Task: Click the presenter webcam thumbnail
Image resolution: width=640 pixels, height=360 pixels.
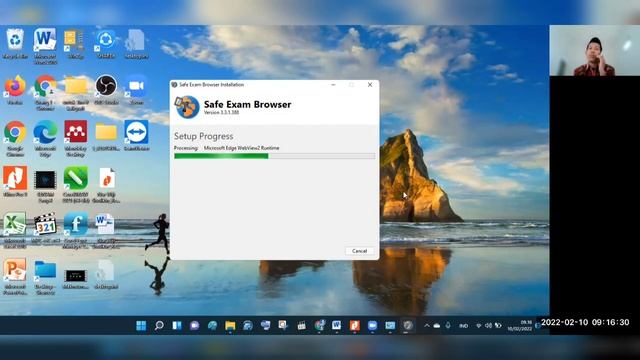Action: tap(594, 51)
